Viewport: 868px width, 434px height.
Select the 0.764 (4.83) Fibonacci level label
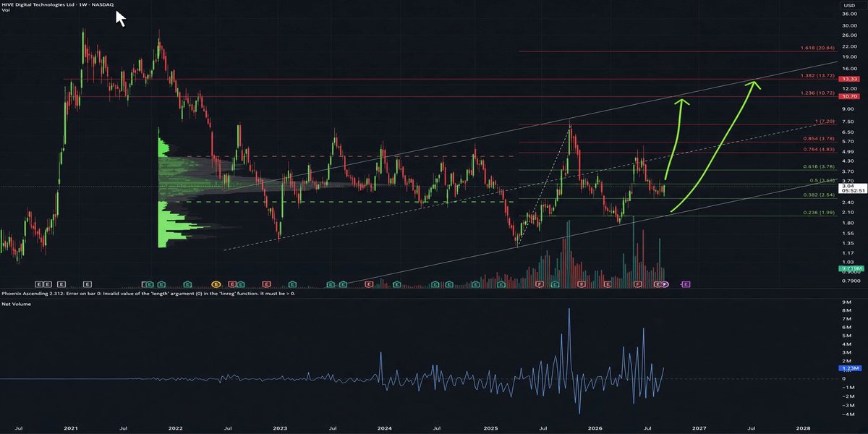point(820,150)
